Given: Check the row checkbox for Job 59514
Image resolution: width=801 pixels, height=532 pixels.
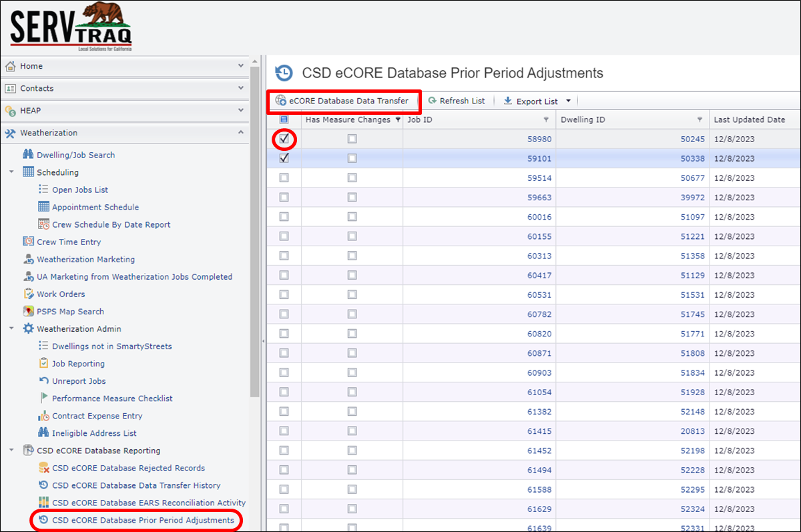Looking at the screenshot, I should [284, 178].
